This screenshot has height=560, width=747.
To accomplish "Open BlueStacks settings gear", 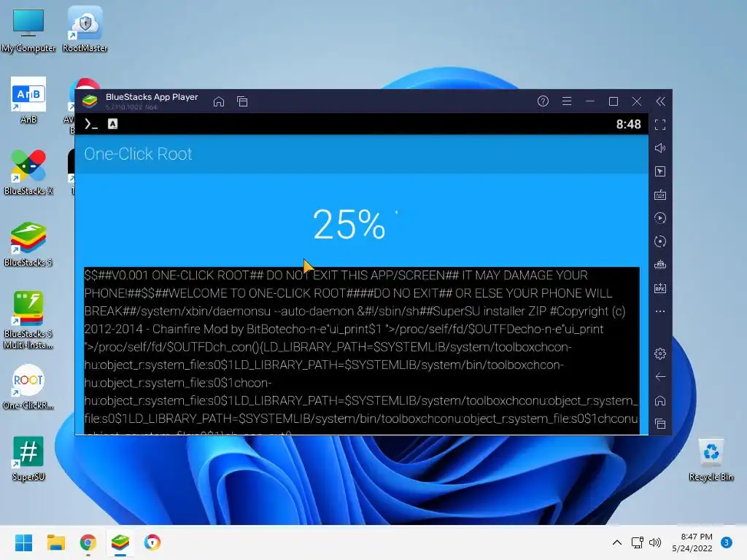I will click(660, 354).
